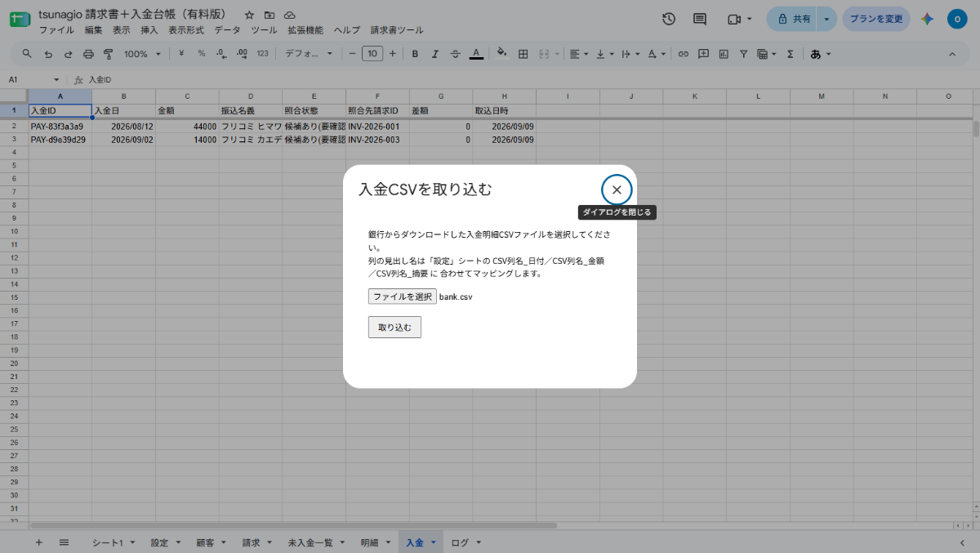The width and height of the screenshot is (980, 553).
Task: Click the functions sigma icon
Action: coord(790,54)
